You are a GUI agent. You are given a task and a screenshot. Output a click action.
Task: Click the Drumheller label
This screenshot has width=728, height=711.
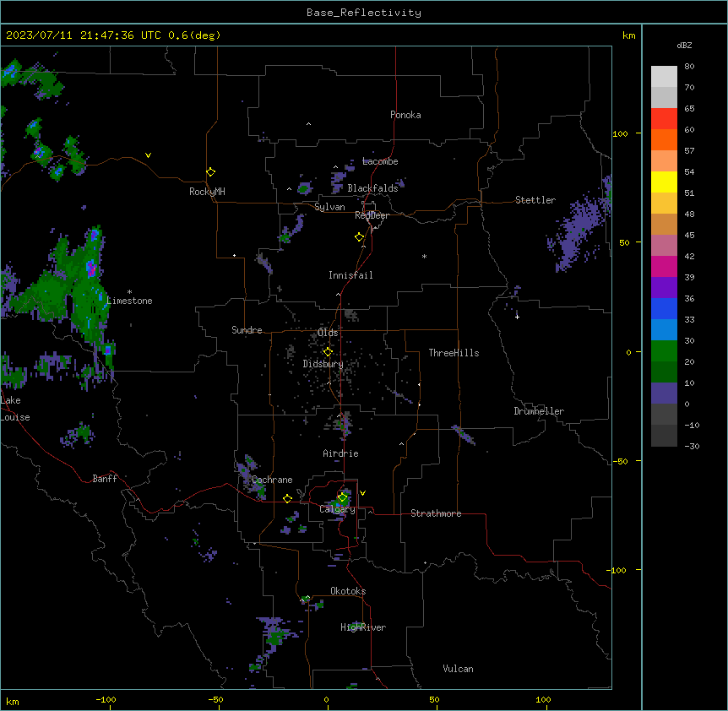[x=539, y=411]
